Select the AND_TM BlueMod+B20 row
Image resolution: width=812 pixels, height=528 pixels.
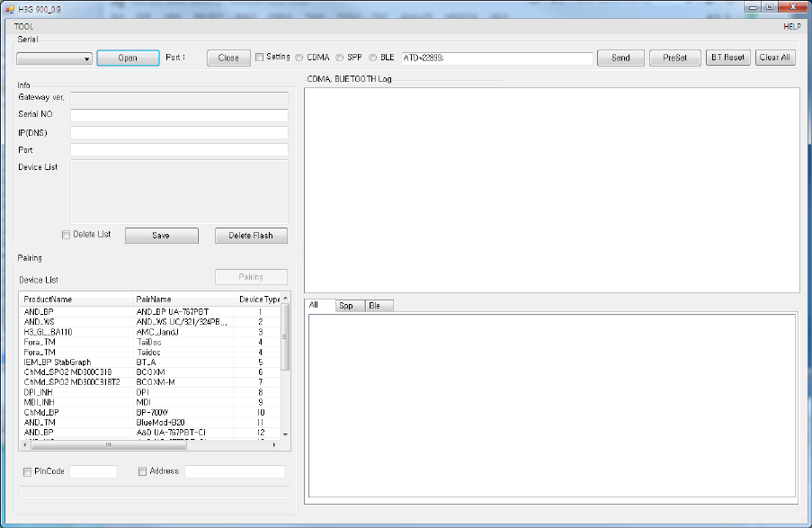point(150,422)
